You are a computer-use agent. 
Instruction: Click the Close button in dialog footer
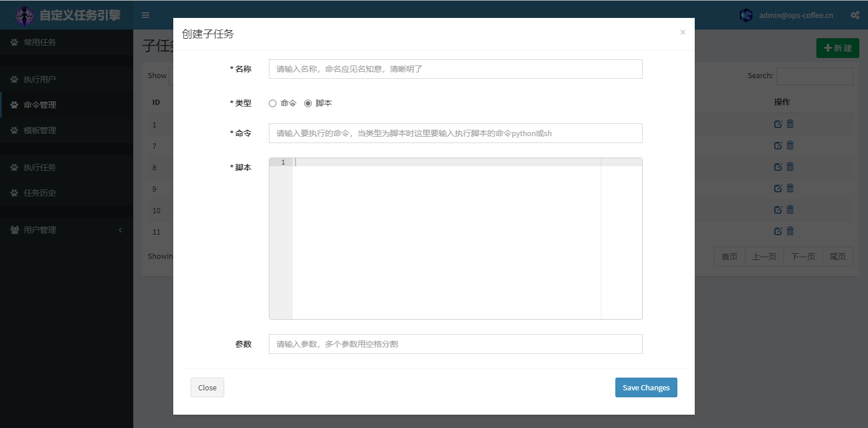pyautogui.click(x=207, y=387)
